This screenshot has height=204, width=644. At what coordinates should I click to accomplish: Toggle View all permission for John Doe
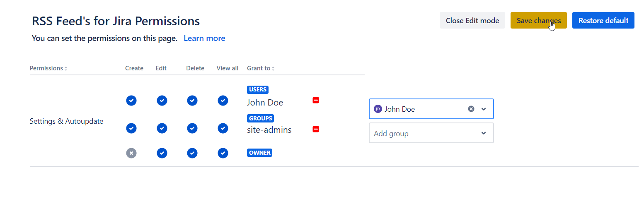click(x=223, y=101)
